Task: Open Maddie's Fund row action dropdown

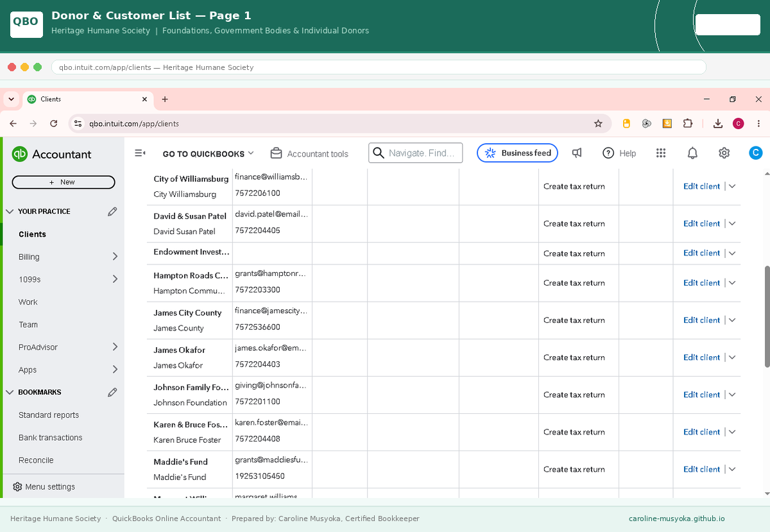Action: [x=732, y=469]
